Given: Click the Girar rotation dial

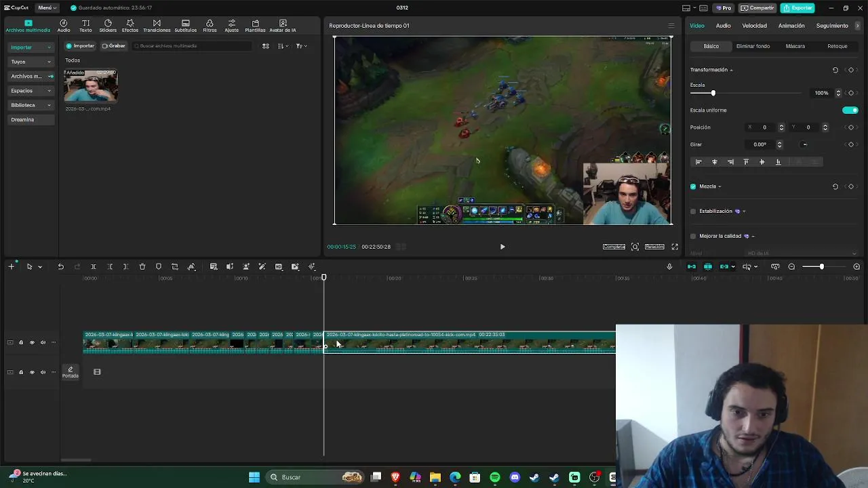Looking at the screenshot, I should (804, 144).
